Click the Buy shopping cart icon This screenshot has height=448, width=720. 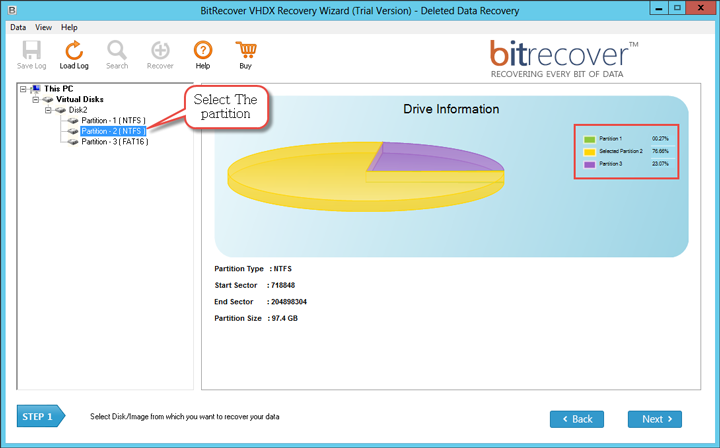pyautogui.click(x=246, y=50)
